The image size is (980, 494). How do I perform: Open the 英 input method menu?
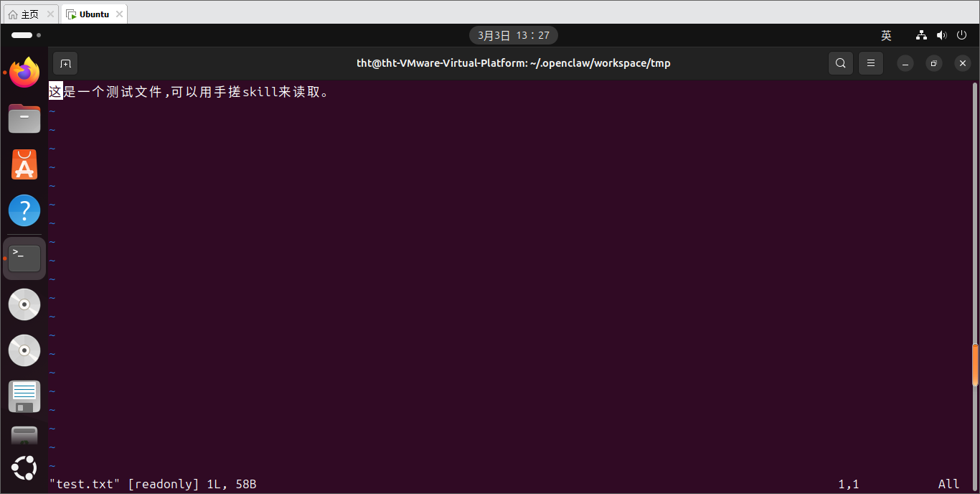coord(886,35)
